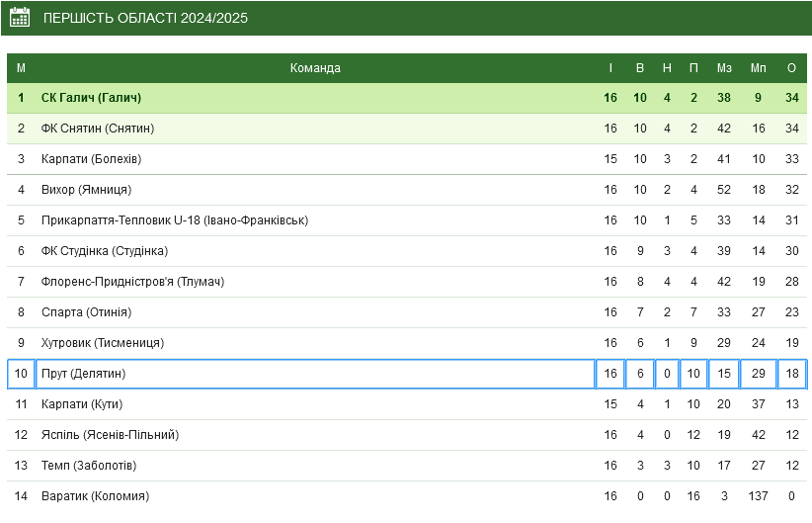Click ФК Студінка (Студінка) team
This screenshot has height=523, width=812.
click(x=105, y=251)
